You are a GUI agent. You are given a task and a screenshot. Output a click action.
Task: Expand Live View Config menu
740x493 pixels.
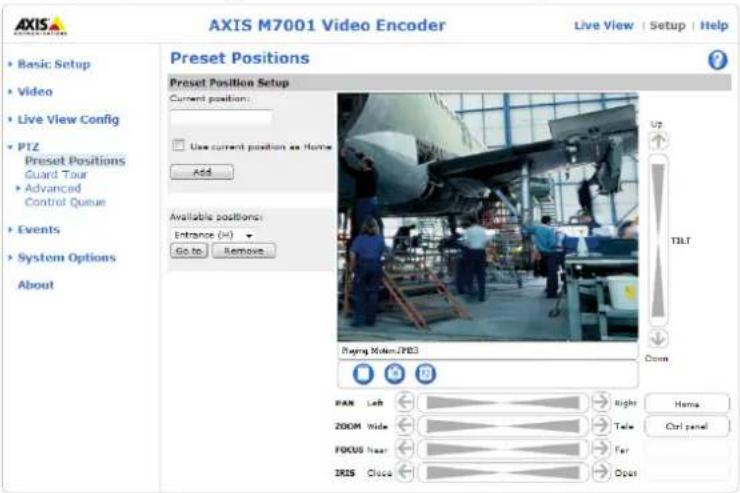point(68,119)
